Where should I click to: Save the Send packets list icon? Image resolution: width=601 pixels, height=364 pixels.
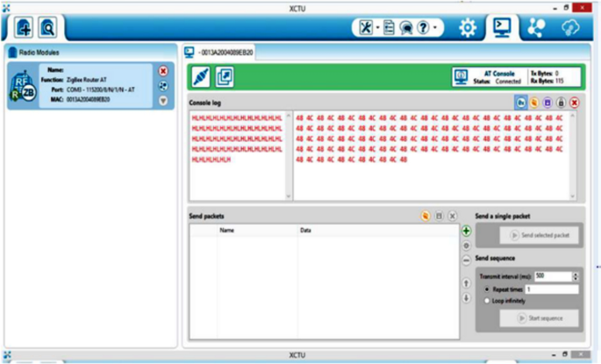(439, 216)
